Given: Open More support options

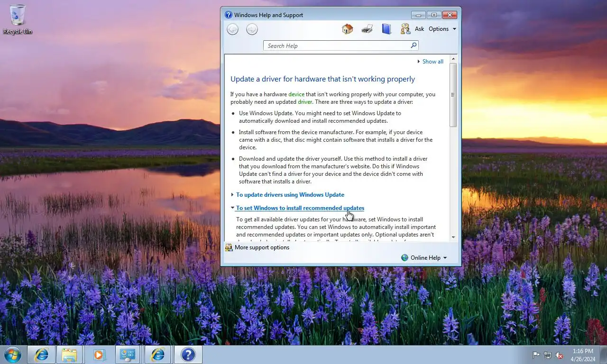Looking at the screenshot, I should pos(257,247).
